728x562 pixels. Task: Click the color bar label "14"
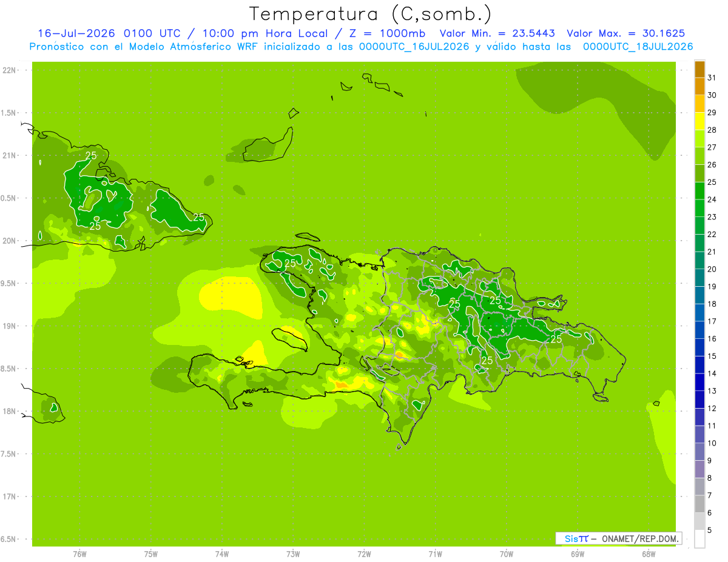click(712, 373)
